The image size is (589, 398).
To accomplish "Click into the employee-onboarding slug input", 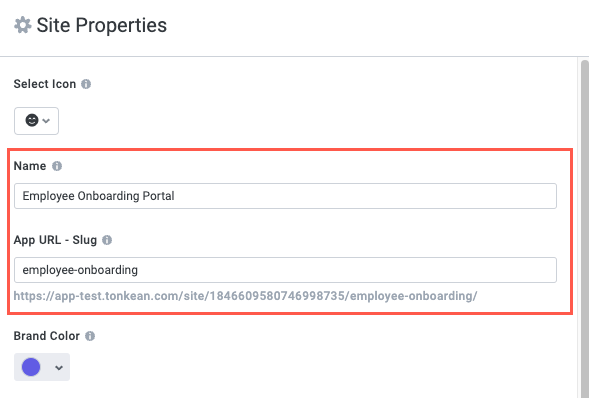I will (285, 270).
